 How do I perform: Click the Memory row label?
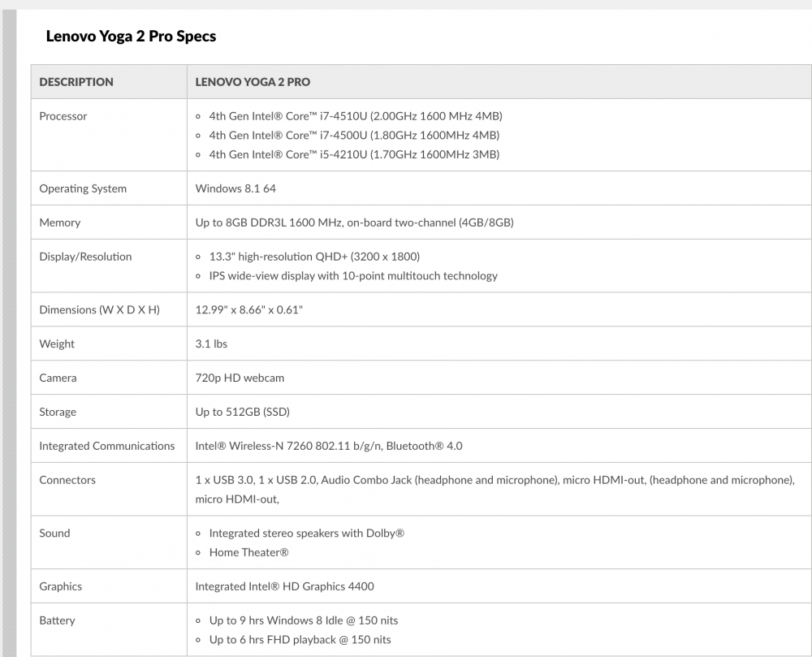tap(60, 223)
